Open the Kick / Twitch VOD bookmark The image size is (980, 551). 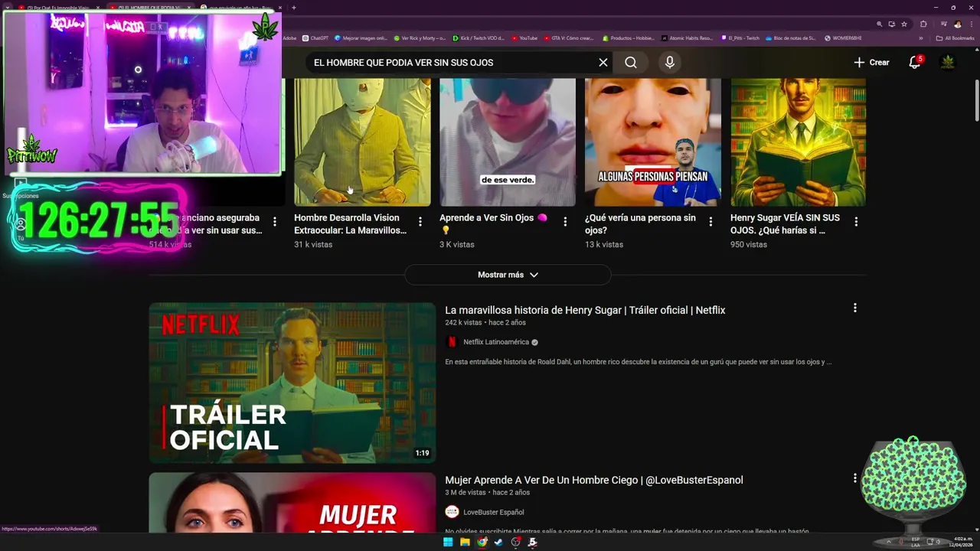[479, 38]
